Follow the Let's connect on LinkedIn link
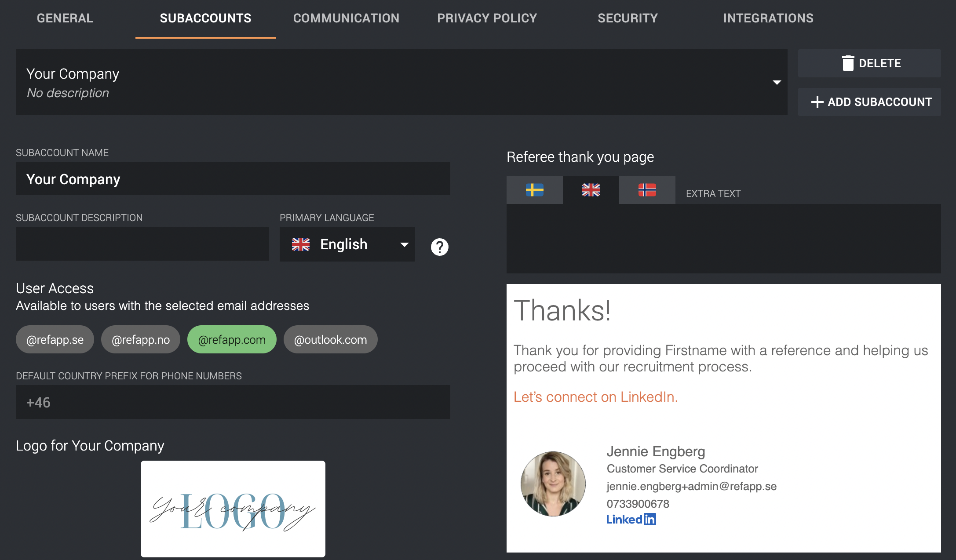Viewport: 956px width, 560px height. click(x=595, y=397)
